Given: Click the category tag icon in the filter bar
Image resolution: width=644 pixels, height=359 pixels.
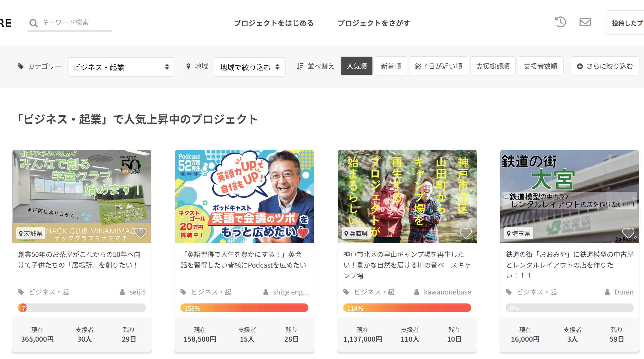Looking at the screenshot, I should tap(20, 66).
